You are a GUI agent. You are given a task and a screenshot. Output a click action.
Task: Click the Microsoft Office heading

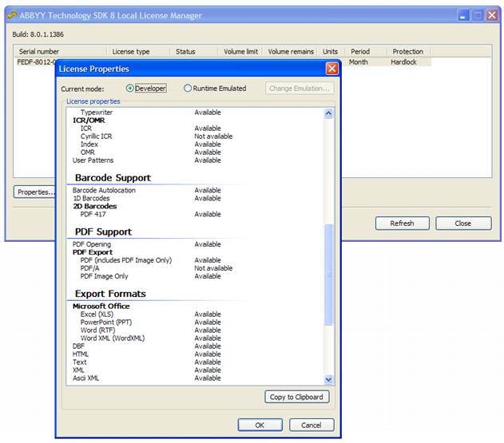point(101,307)
